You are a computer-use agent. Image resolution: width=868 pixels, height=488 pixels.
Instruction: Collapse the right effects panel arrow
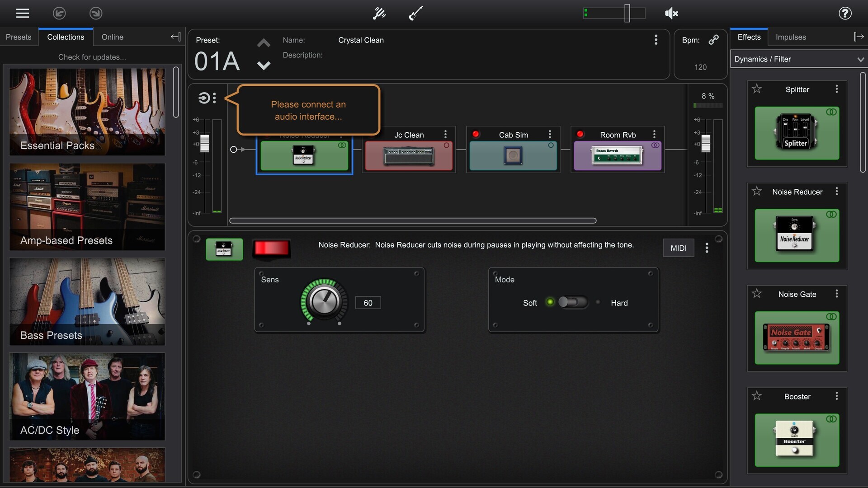click(859, 37)
